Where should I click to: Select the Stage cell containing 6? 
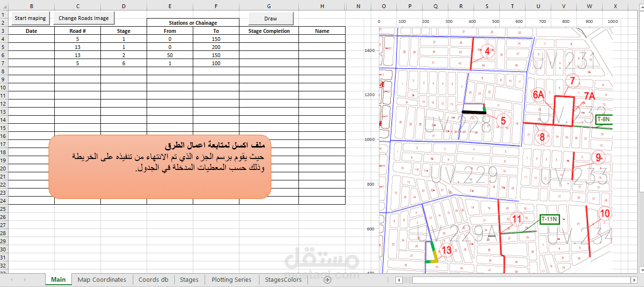[124, 63]
